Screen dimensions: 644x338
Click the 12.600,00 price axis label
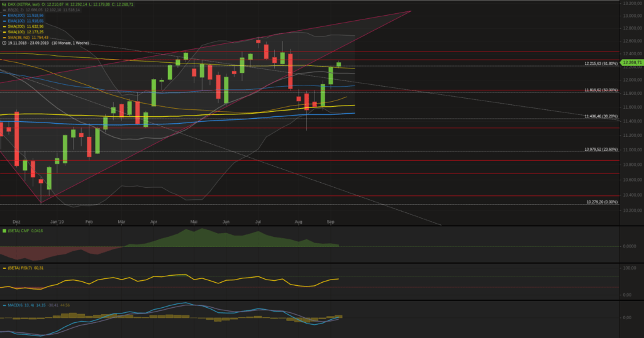pos(633,41)
